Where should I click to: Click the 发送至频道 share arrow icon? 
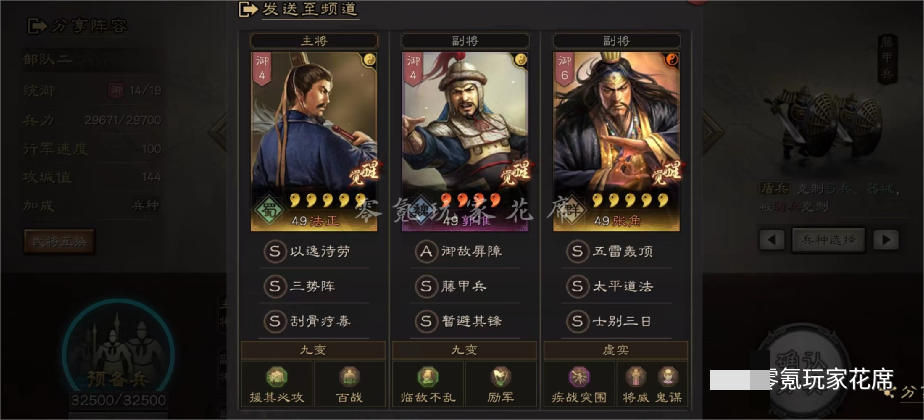point(248,9)
